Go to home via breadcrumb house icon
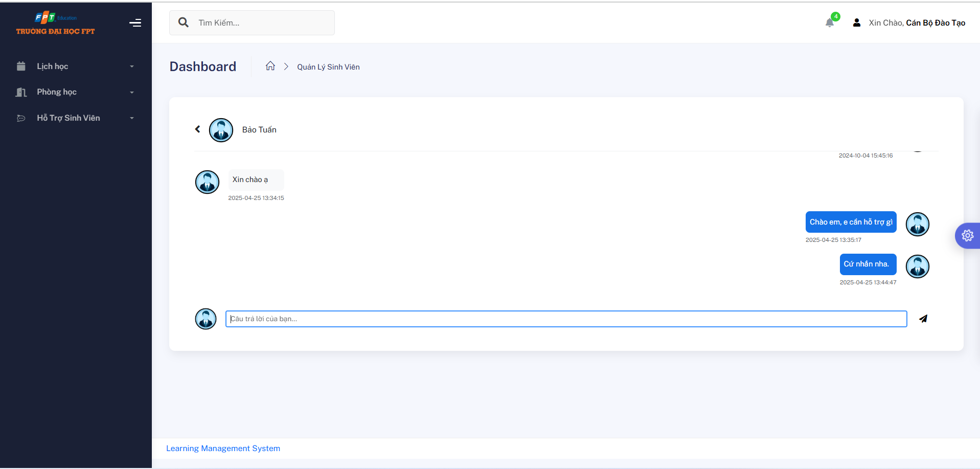Viewport: 980px width, 469px height. 270,66
